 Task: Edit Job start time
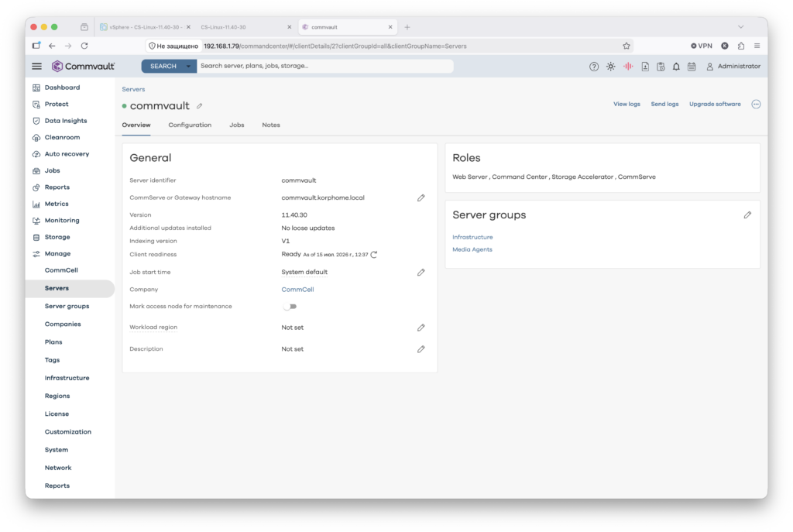[x=421, y=272]
